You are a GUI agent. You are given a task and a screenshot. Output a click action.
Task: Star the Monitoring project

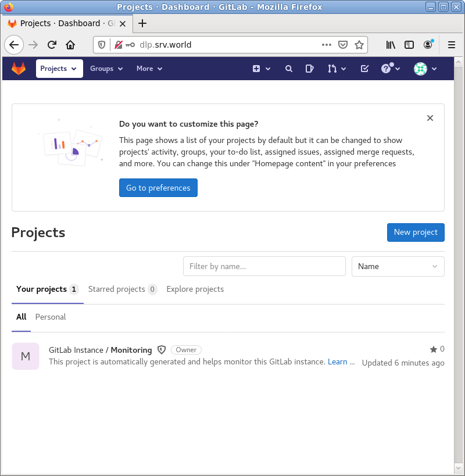point(432,349)
